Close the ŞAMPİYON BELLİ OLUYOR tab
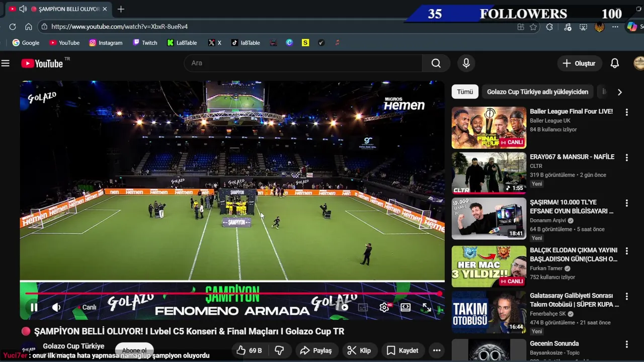 click(105, 9)
